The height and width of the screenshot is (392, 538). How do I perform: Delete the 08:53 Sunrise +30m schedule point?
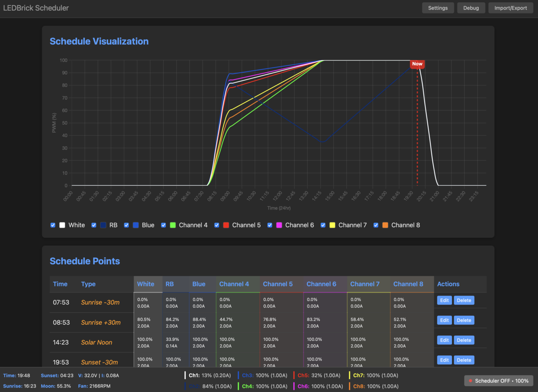pyautogui.click(x=464, y=320)
